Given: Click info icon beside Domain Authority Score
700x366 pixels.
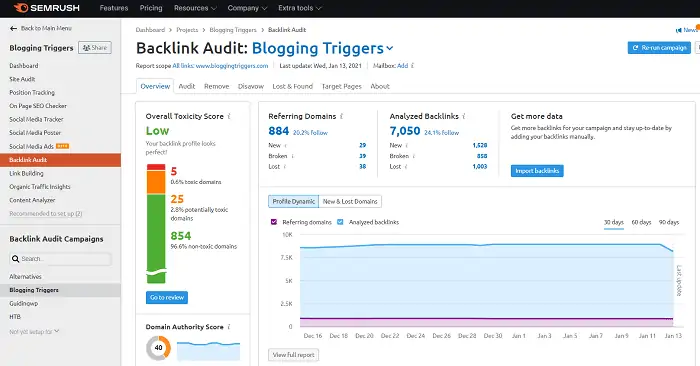Looking at the screenshot, I should click(x=229, y=327).
